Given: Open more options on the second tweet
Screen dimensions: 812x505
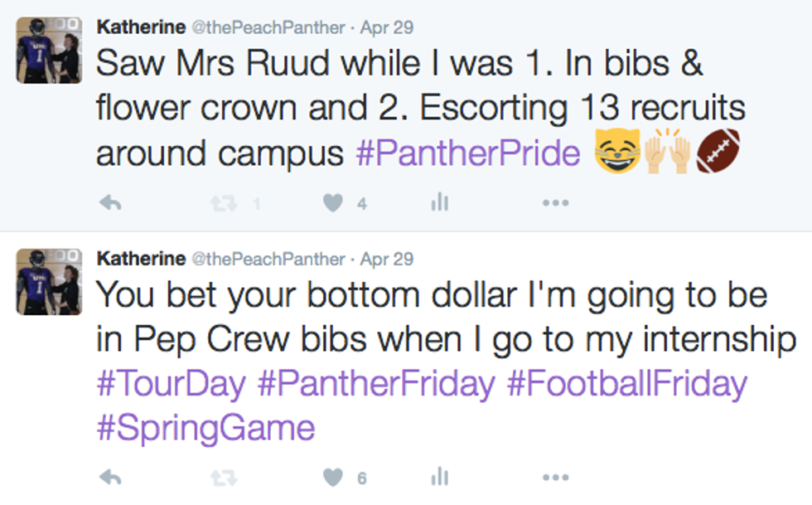Looking at the screenshot, I should [x=555, y=477].
